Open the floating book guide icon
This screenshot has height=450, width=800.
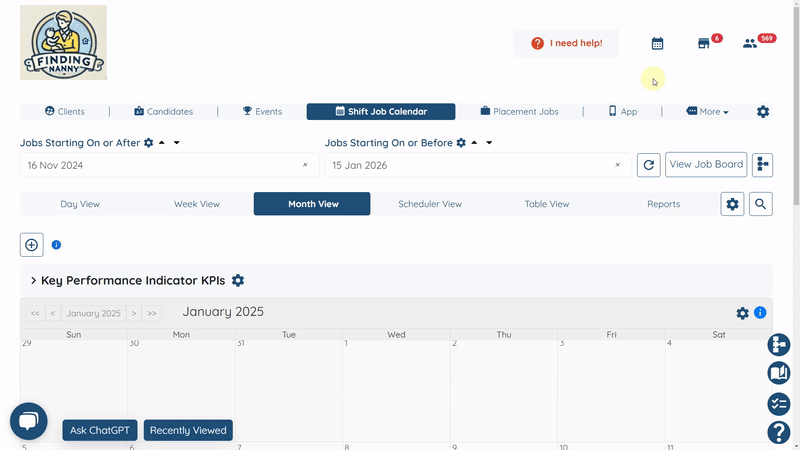(779, 373)
